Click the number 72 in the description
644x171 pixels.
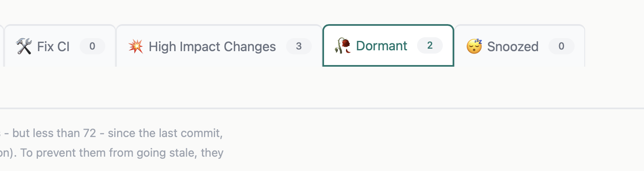[x=89, y=133]
